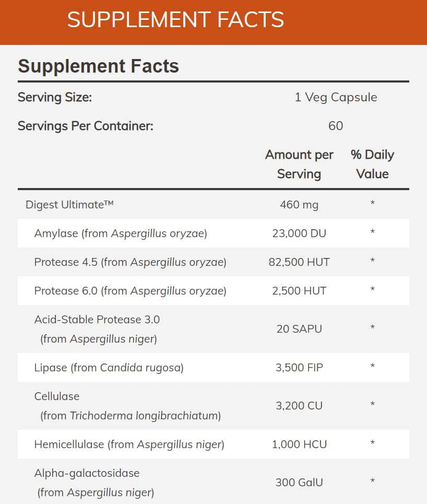Click the Cellulase ingredient name
This screenshot has width=427, height=504.
click(57, 396)
